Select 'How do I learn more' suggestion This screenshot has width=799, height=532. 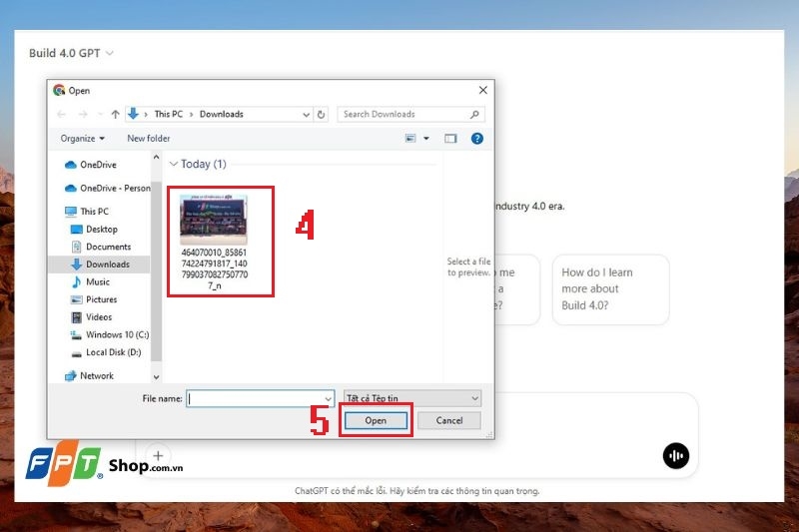[x=610, y=289]
